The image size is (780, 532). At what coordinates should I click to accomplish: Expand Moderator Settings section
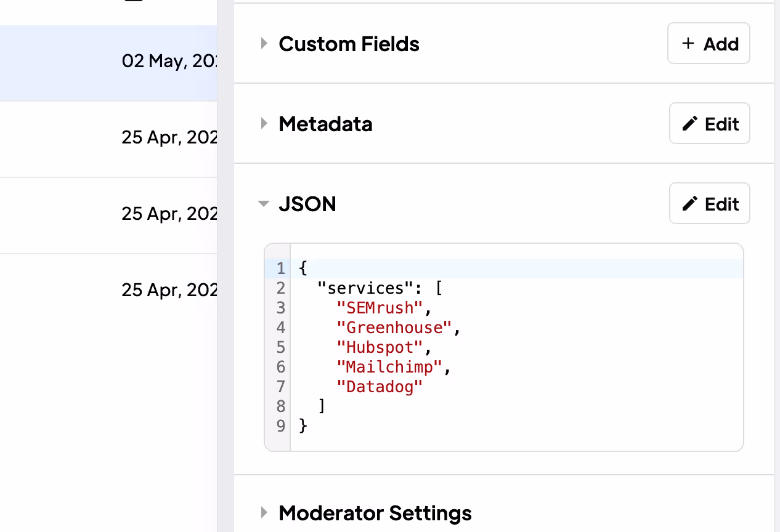click(264, 512)
